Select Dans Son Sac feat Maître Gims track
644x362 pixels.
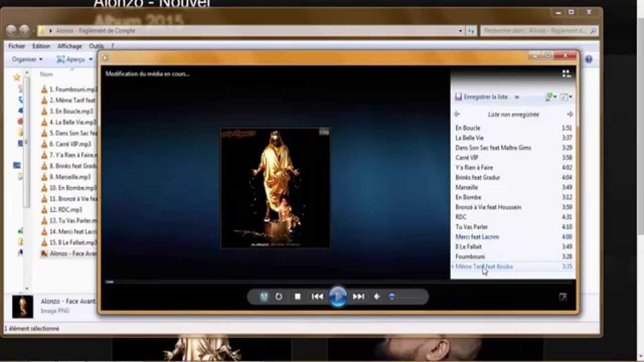click(513, 148)
